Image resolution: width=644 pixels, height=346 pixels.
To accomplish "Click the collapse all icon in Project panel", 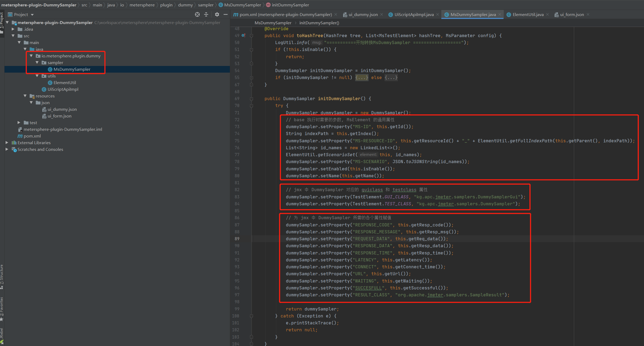I will coord(206,14).
